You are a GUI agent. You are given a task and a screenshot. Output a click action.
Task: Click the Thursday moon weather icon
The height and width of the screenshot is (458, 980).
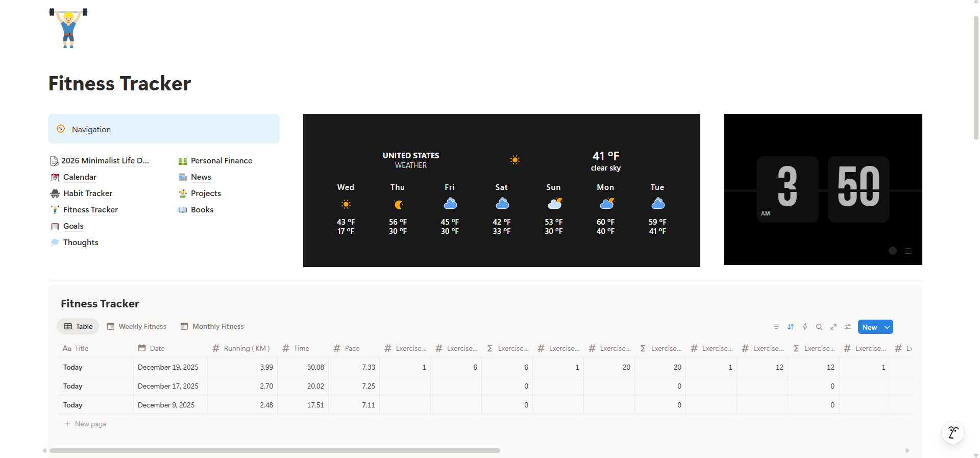tap(398, 204)
